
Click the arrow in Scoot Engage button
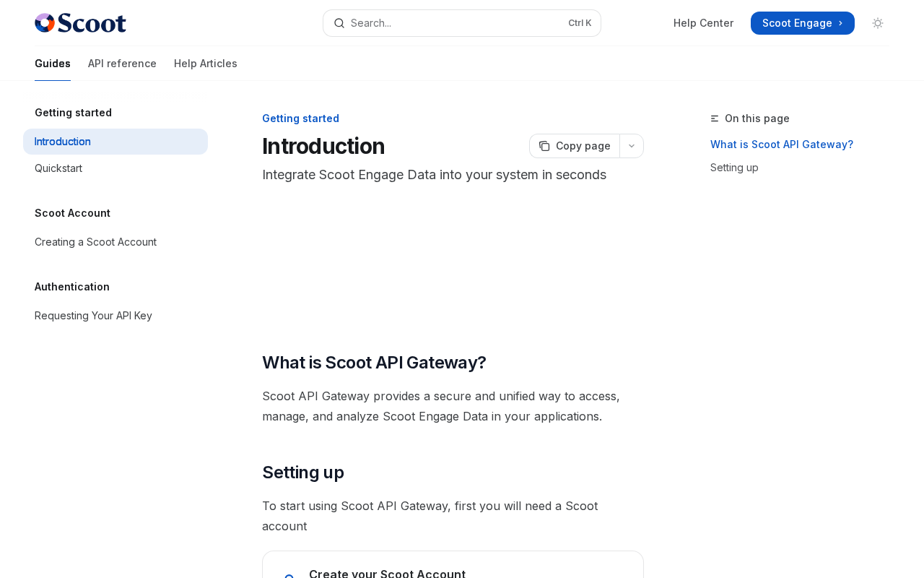(x=841, y=23)
